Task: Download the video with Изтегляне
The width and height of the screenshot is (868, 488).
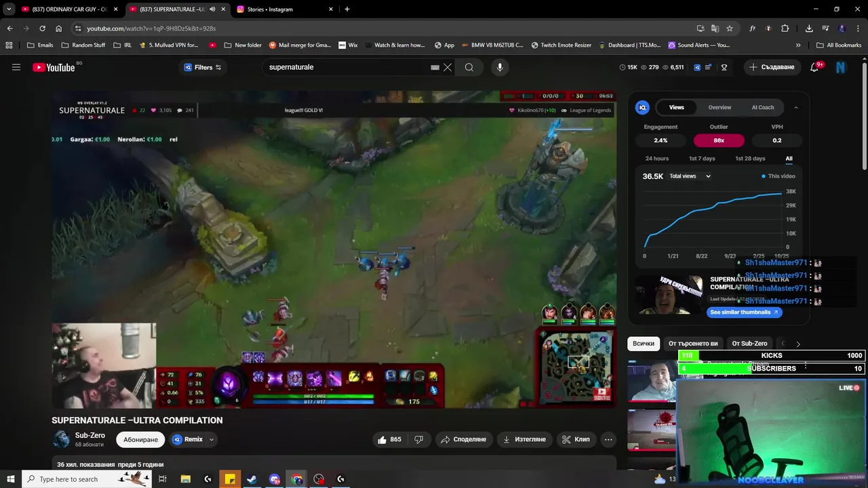Action: tap(524, 439)
